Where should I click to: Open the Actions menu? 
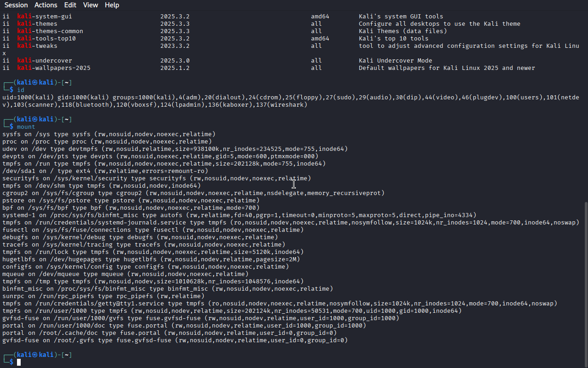[46, 5]
